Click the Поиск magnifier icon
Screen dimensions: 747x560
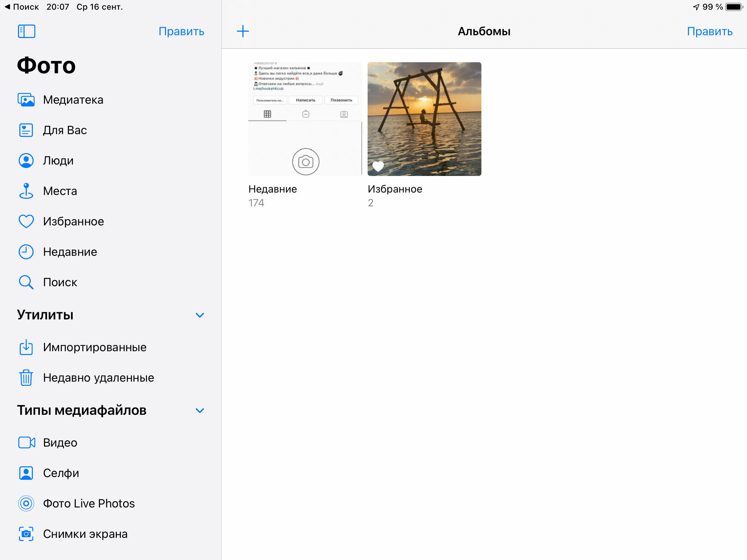tap(26, 282)
